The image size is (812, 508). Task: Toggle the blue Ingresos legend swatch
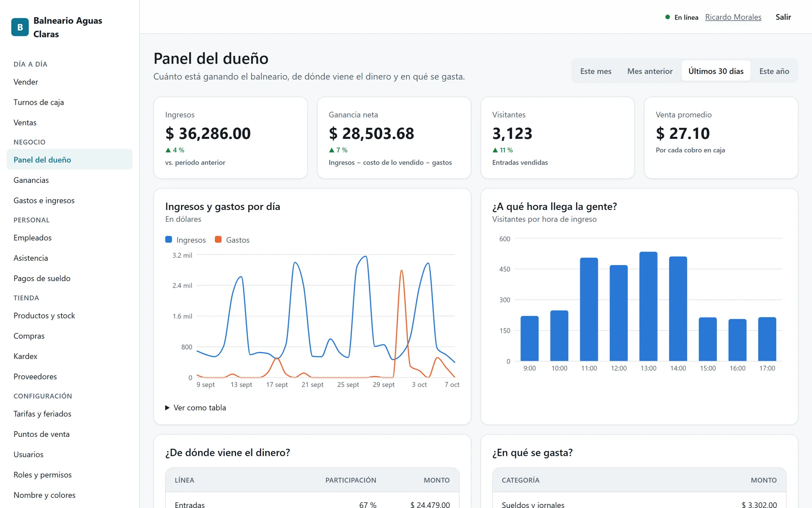point(168,240)
